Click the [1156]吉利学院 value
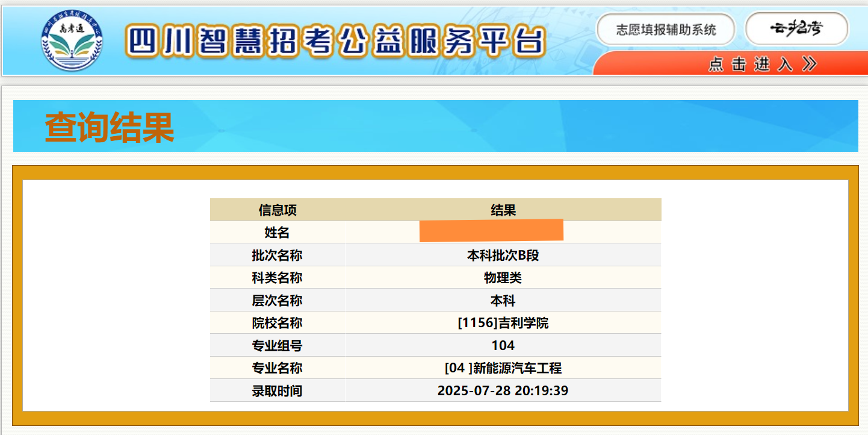868x435 pixels. 503,323
